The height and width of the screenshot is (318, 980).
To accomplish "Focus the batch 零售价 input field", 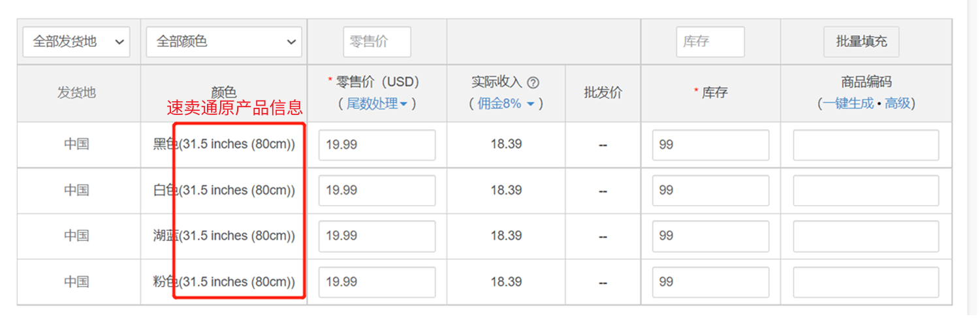I will tap(377, 42).
